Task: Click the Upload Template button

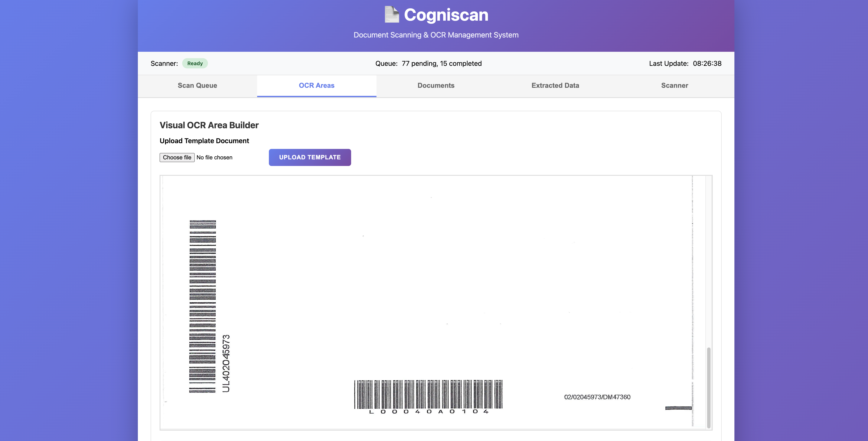Action: pyautogui.click(x=310, y=157)
